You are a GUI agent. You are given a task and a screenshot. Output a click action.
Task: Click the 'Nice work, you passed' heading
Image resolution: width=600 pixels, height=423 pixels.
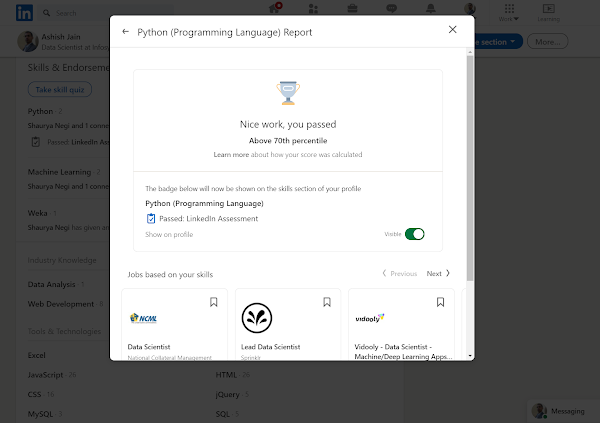pyautogui.click(x=288, y=124)
